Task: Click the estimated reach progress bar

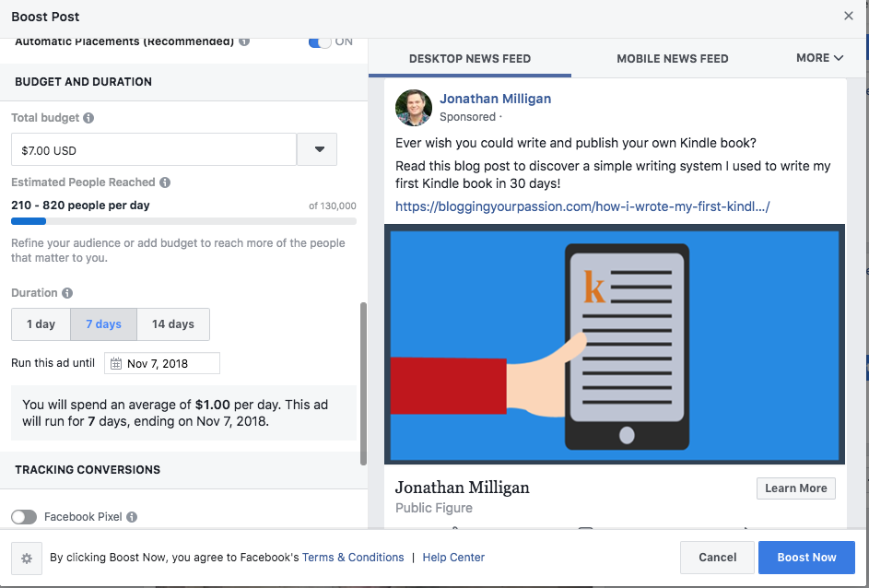Action: click(x=183, y=221)
